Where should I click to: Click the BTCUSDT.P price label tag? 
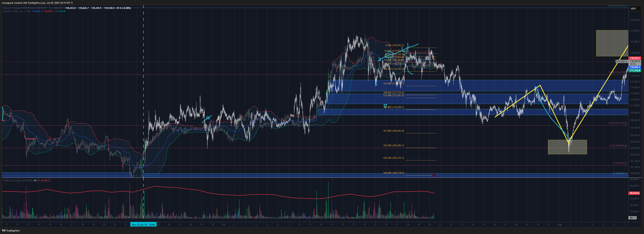622,61
